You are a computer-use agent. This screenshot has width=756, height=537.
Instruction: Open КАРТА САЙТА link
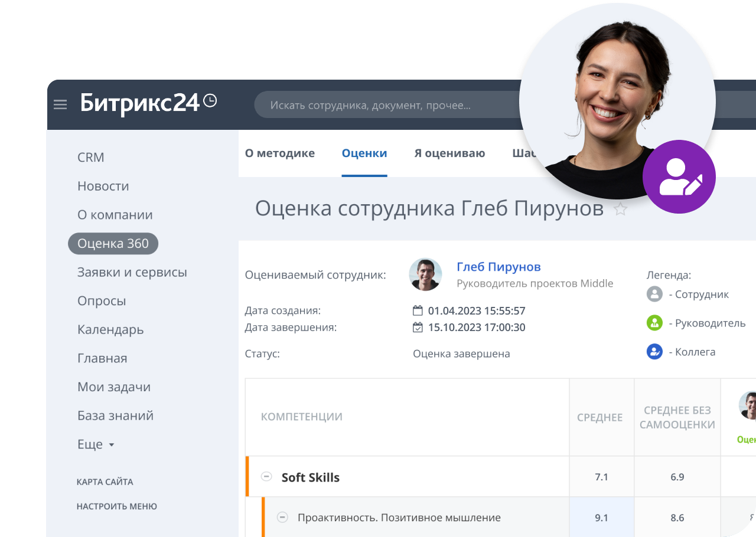click(x=105, y=482)
